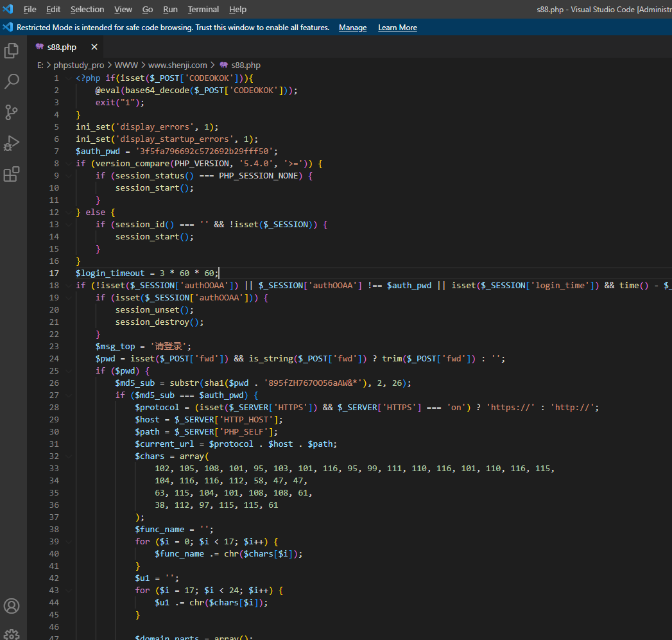The image size is (672, 640).
Task: Collapse the code fold at line 18
Action: pyautogui.click(x=69, y=286)
